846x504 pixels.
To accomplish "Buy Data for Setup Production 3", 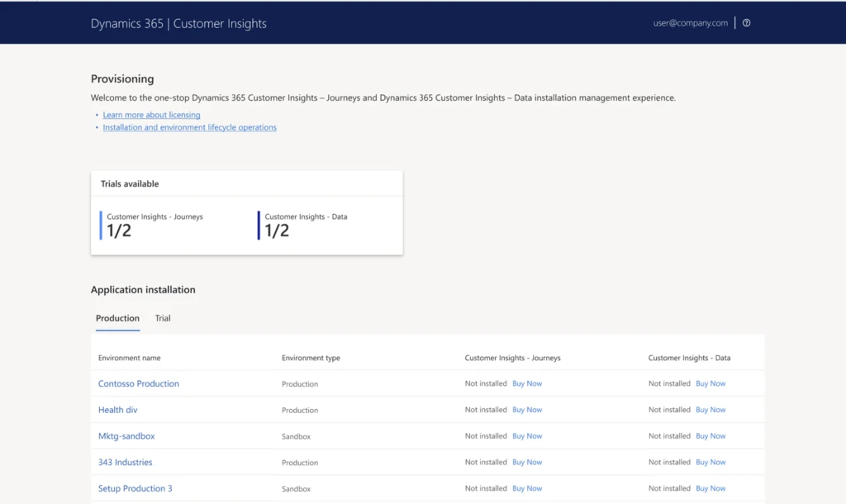I will (x=711, y=488).
